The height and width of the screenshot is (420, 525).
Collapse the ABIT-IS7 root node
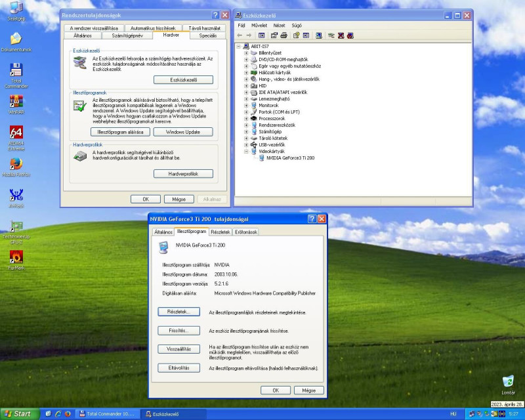pyautogui.click(x=238, y=46)
